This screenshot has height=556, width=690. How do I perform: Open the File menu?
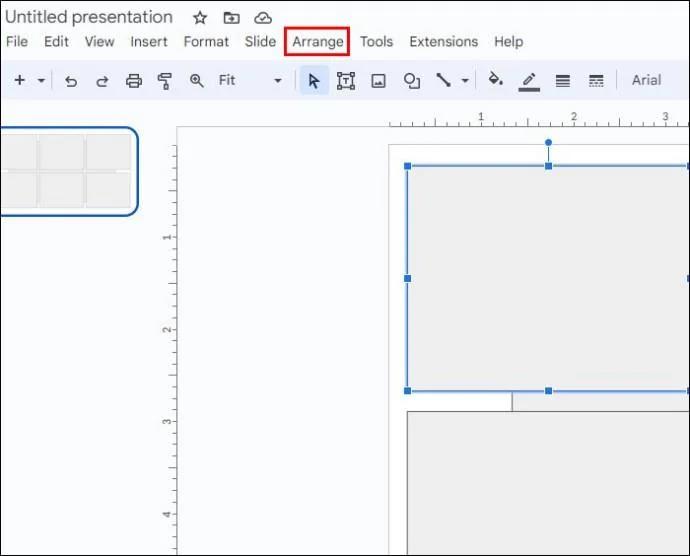pyautogui.click(x=17, y=42)
